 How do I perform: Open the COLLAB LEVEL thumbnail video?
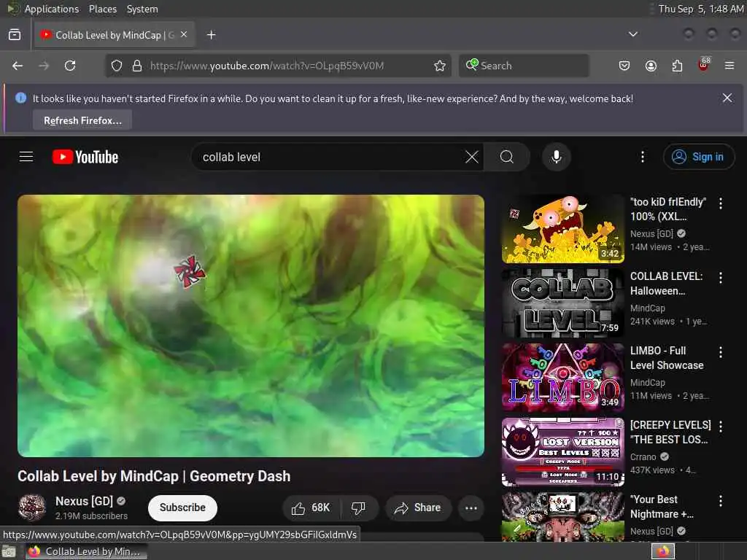click(562, 303)
